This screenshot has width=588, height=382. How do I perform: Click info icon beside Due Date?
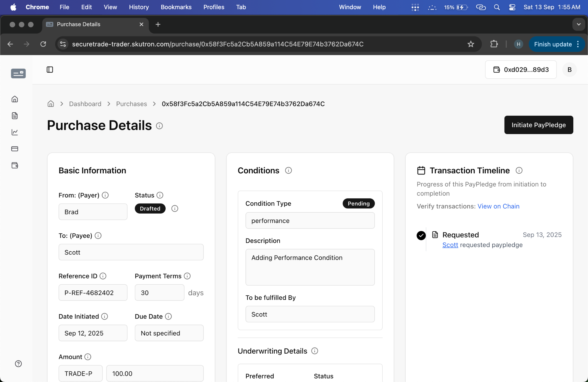point(169,316)
